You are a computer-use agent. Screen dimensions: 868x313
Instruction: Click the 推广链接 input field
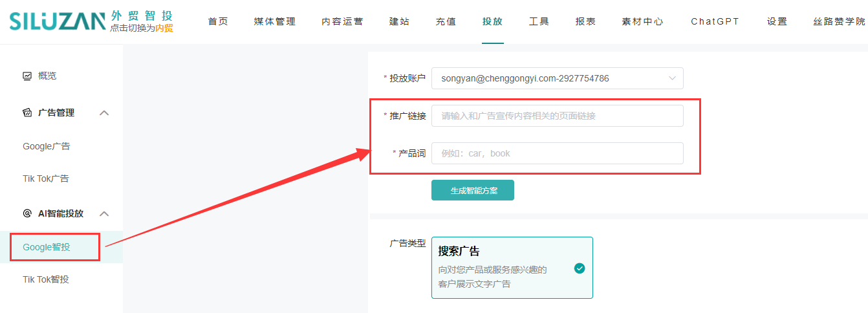coord(557,116)
